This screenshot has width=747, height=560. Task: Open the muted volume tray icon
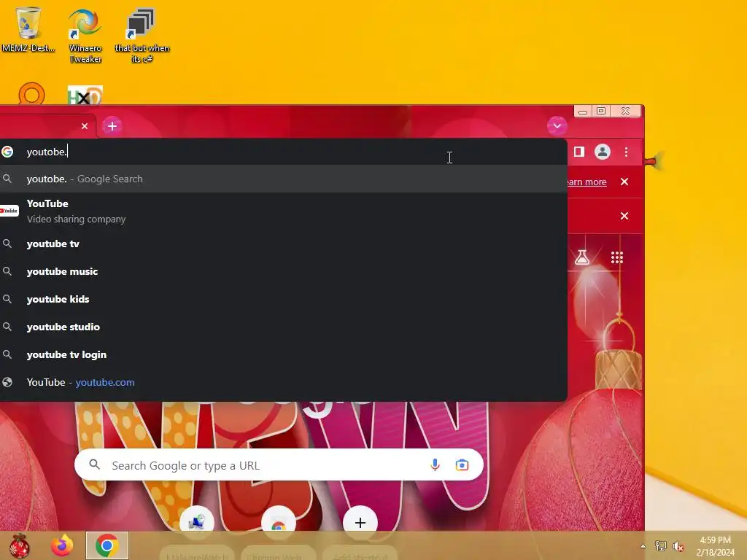click(678, 546)
